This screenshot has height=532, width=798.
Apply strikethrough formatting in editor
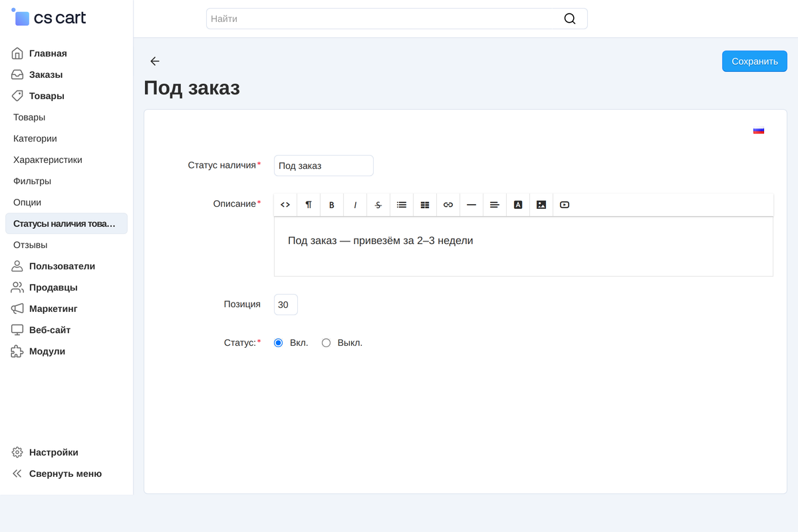[x=378, y=205]
